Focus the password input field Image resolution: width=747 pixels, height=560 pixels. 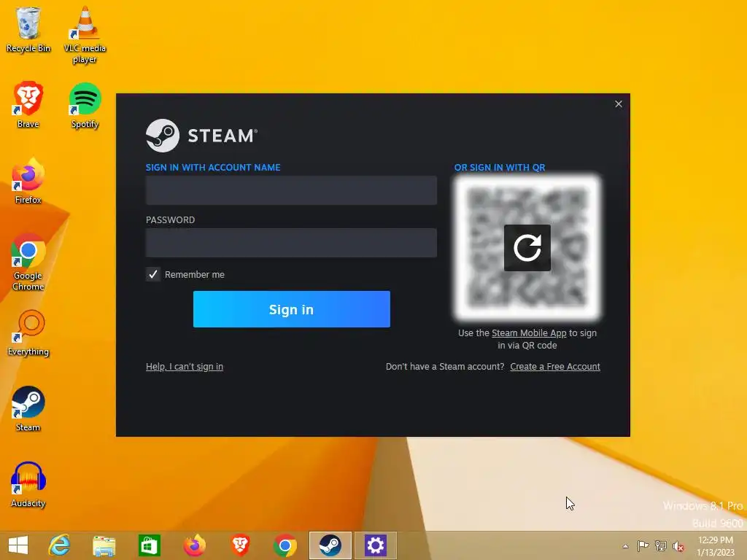coord(291,243)
